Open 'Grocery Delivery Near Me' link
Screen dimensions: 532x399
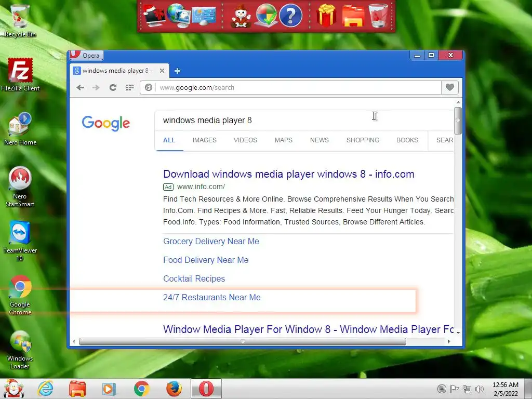click(x=211, y=241)
